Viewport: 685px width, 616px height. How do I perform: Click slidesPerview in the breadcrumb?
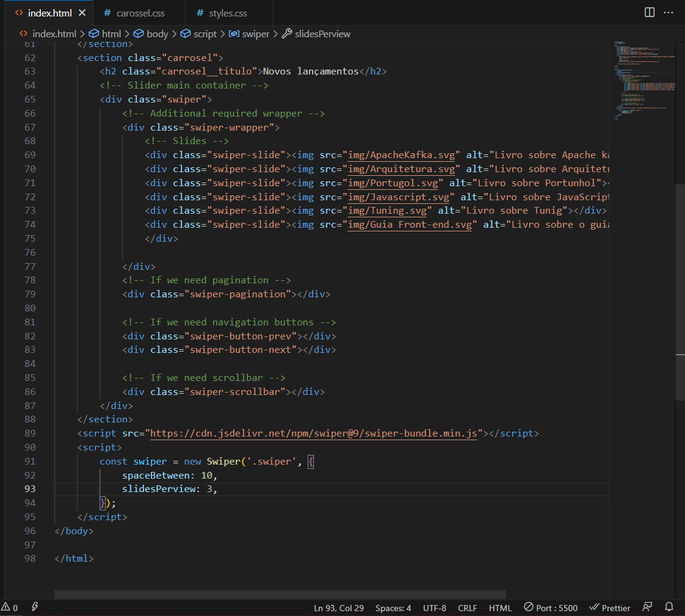316,34
